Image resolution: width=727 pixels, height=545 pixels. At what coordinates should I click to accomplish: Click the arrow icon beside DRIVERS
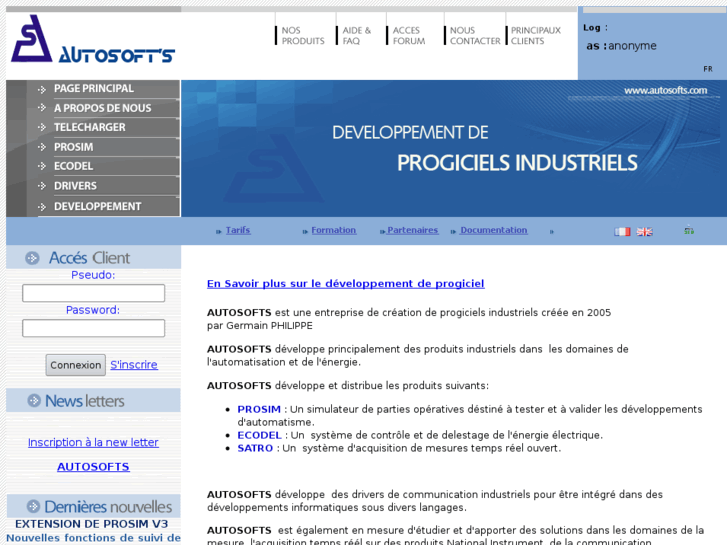pyautogui.click(x=42, y=186)
